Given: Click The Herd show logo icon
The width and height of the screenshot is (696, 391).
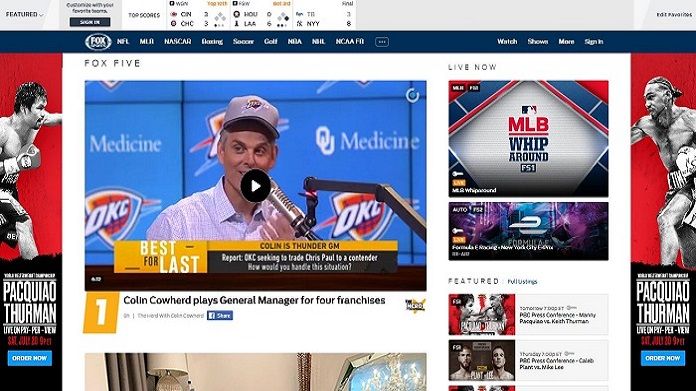Looking at the screenshot, I should point(415,305).
